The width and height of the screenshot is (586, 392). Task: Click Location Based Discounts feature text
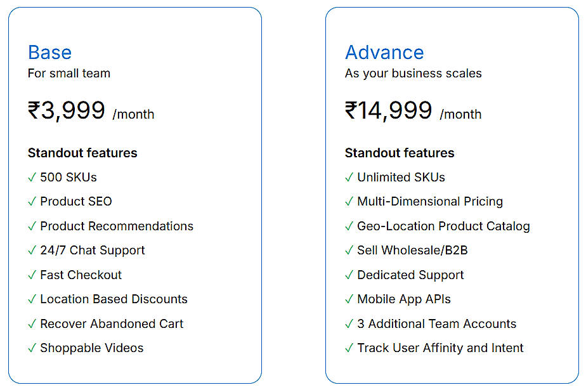114,299
